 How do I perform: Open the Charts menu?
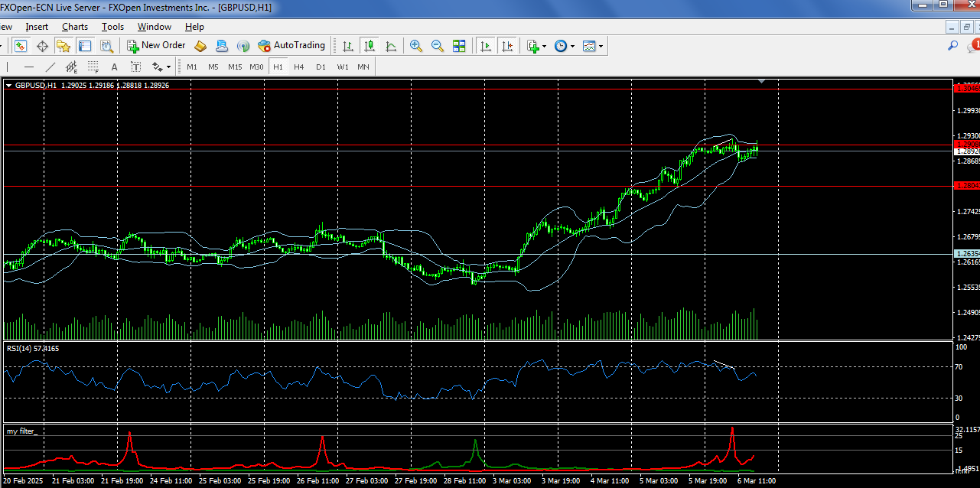pos(75,27)
